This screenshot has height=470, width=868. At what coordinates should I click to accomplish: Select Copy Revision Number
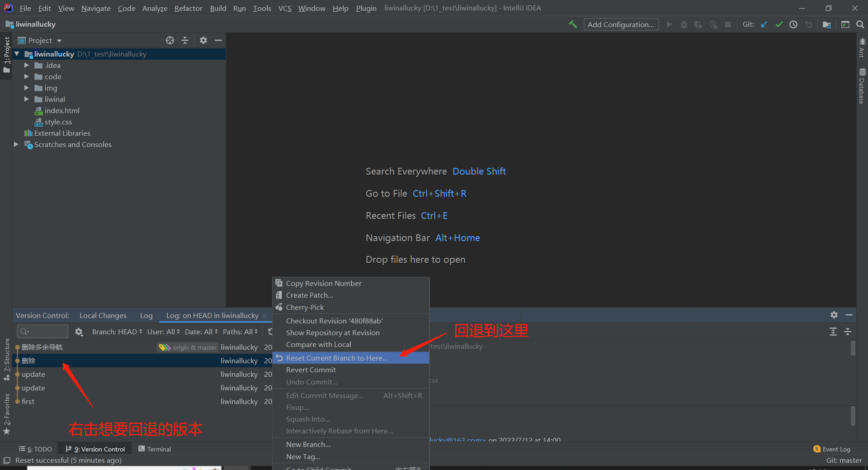pyautogui.click(x=351, y=284)
